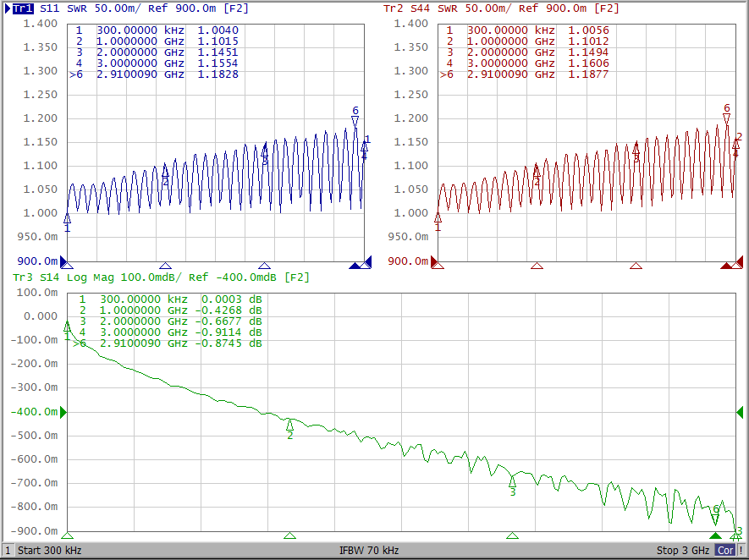
Task: Click the Start 300 kHz field
Action: point(50,551)
